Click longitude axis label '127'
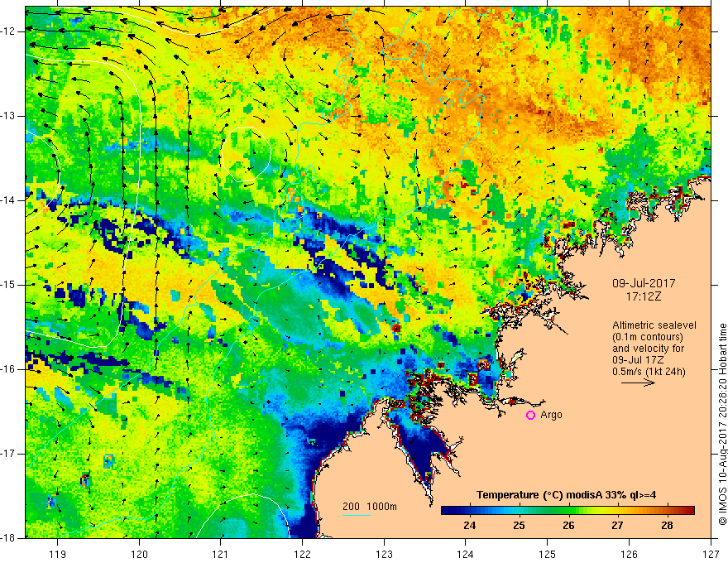728x563 pixels. click(711, 554)
